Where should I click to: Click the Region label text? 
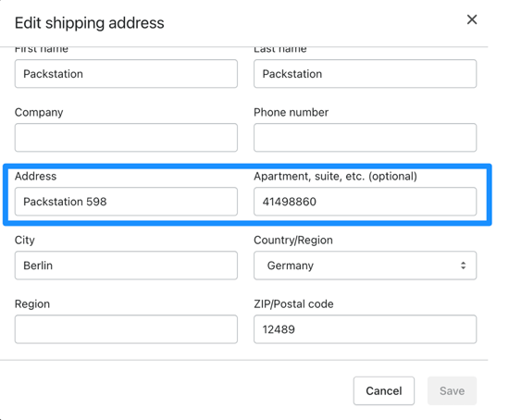32,304
